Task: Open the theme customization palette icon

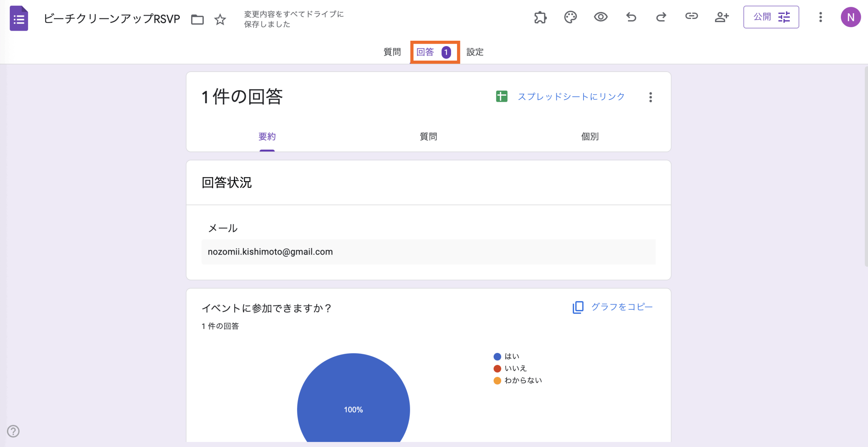Action: click(570, 17)
